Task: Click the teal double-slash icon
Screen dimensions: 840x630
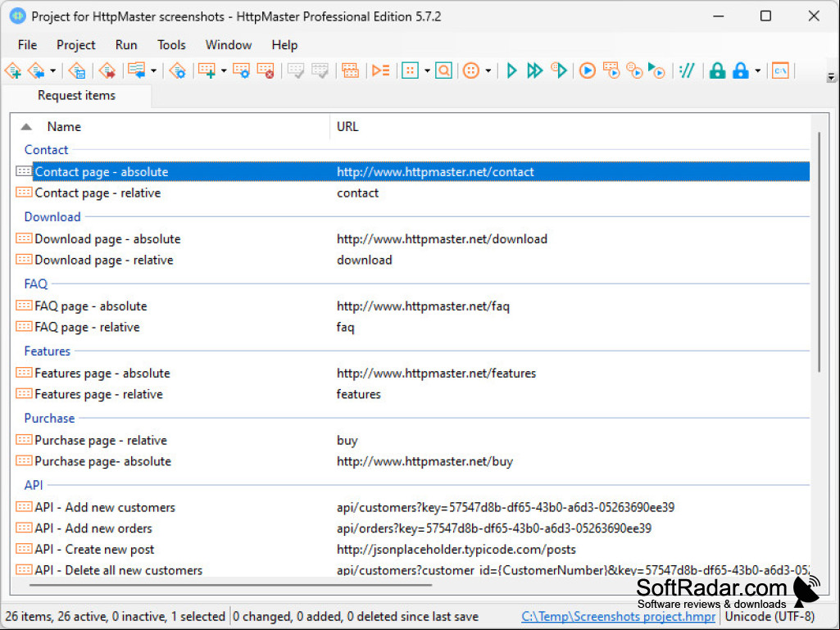Action: 687,70
